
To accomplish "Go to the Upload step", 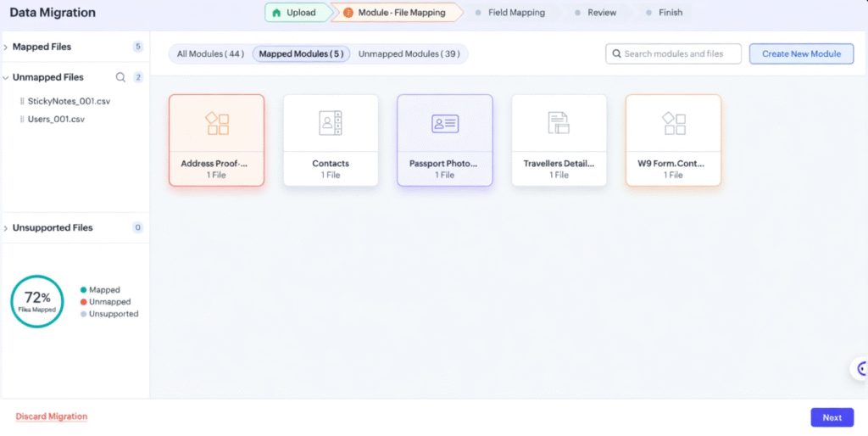I will click(299, 13).
